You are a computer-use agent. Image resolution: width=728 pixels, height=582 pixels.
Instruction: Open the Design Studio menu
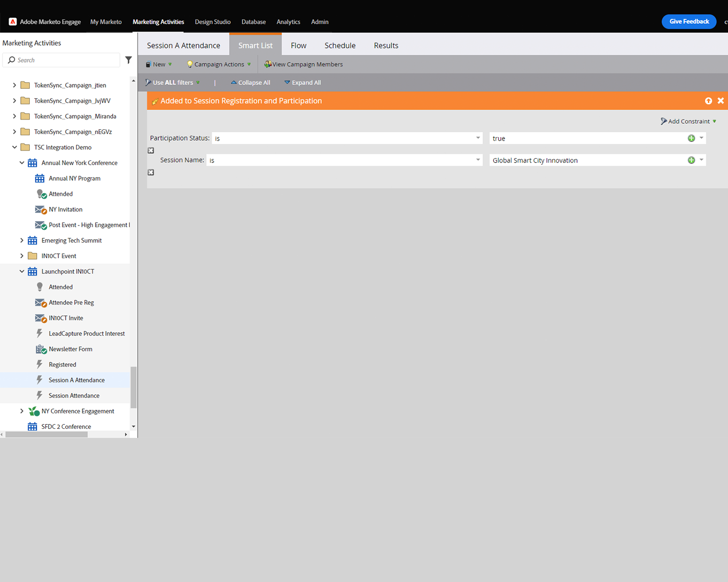click(213, 22)
